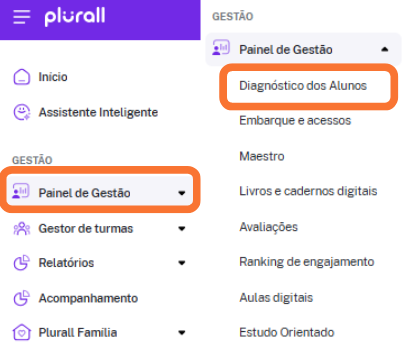
Task: Expand the Gestor de turmas dropdown arrow
Action: point(182,229)
